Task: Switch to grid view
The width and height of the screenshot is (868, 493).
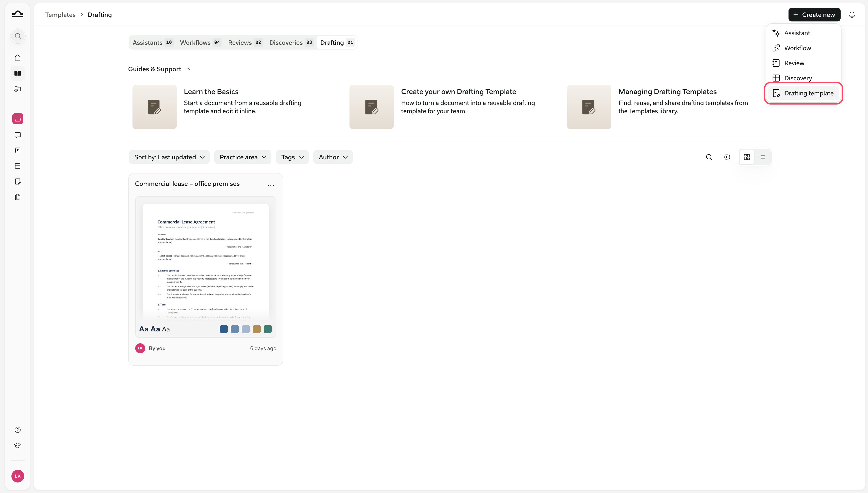Action: pos(747,157)
